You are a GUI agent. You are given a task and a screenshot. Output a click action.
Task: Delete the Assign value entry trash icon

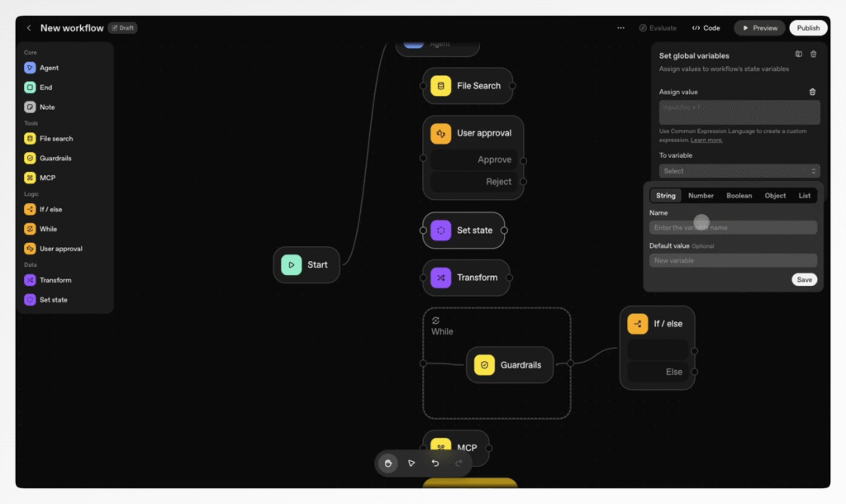(x=812, y=93)
